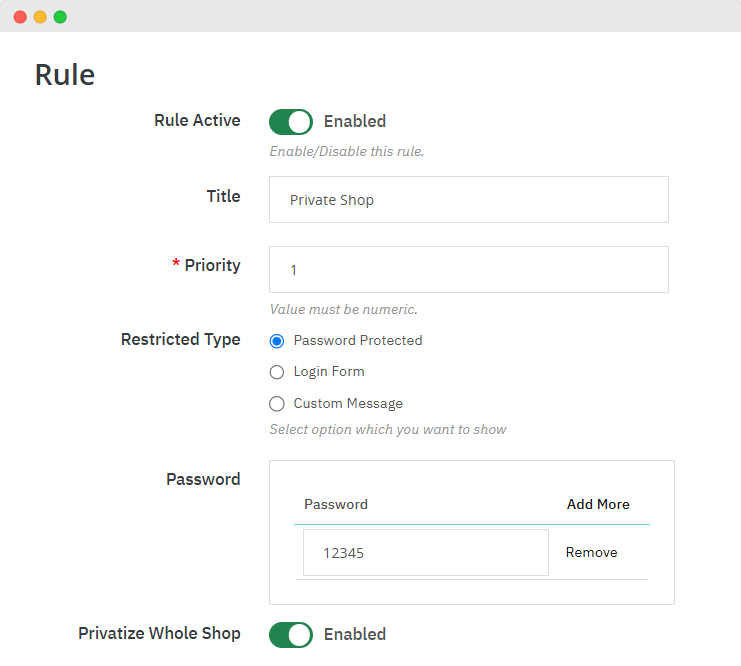Click the Password column header in table
Screen dimensions: 741x666
[336, 504]
